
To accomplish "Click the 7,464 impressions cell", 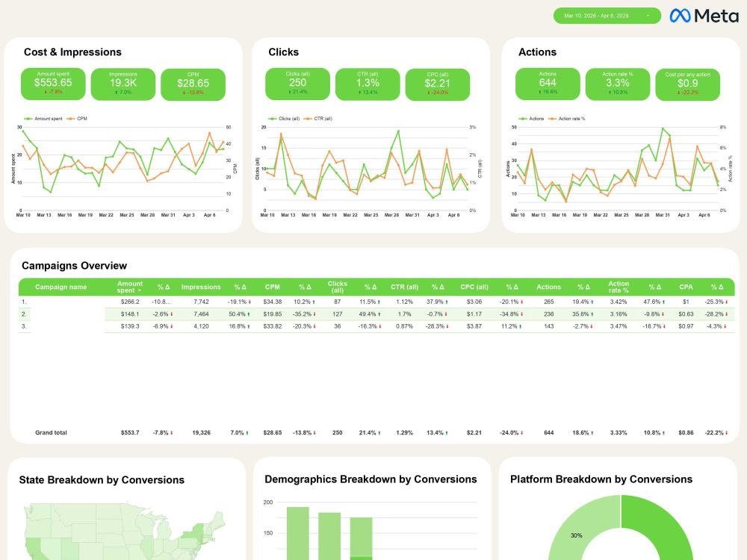I will click(x=201, y=314).
